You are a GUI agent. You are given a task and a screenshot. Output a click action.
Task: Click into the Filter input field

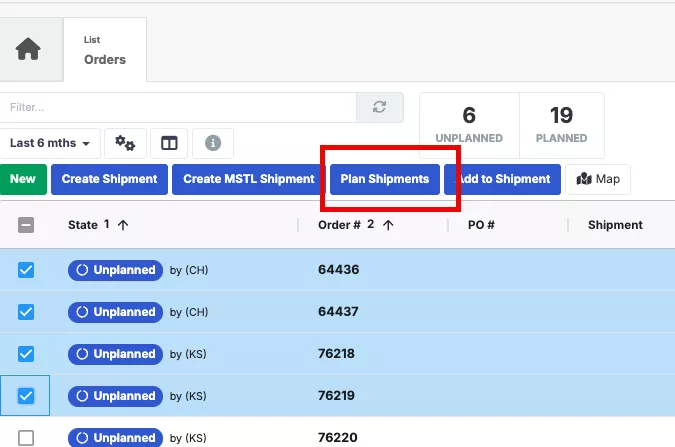178,107
